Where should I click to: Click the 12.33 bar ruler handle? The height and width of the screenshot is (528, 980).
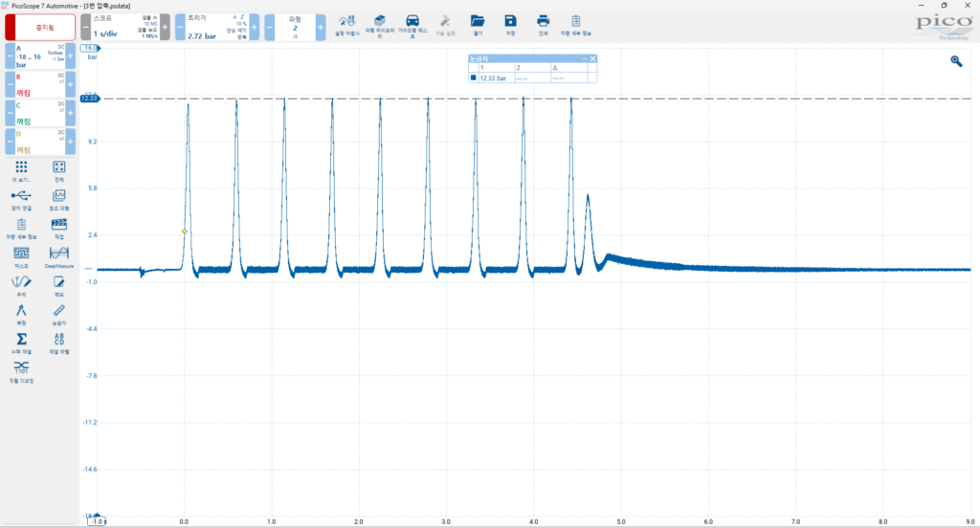pos(91,99)
